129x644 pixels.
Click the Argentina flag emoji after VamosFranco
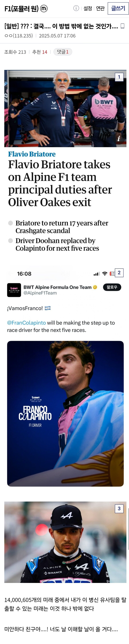pos(47,308)
